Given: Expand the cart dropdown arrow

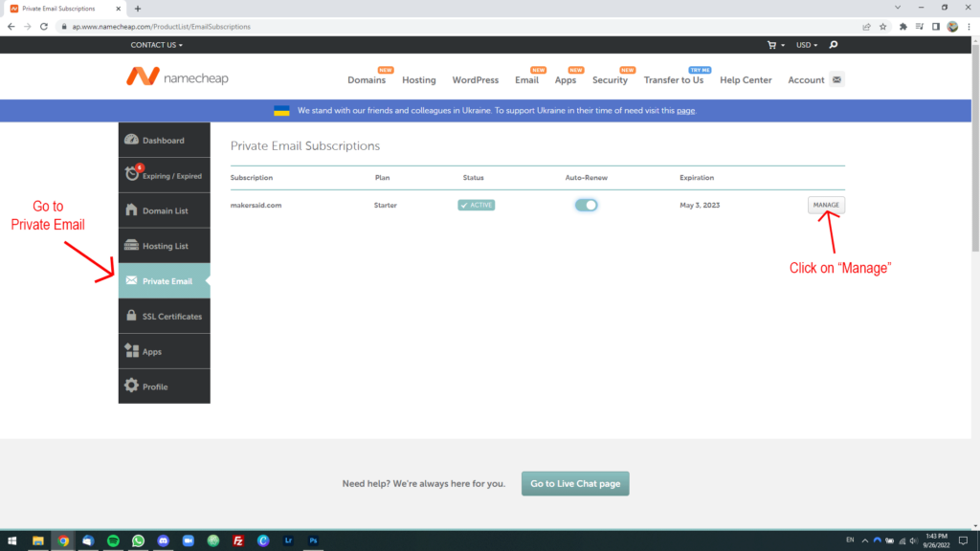Looking at the screenshot, I should coord(783,45).
